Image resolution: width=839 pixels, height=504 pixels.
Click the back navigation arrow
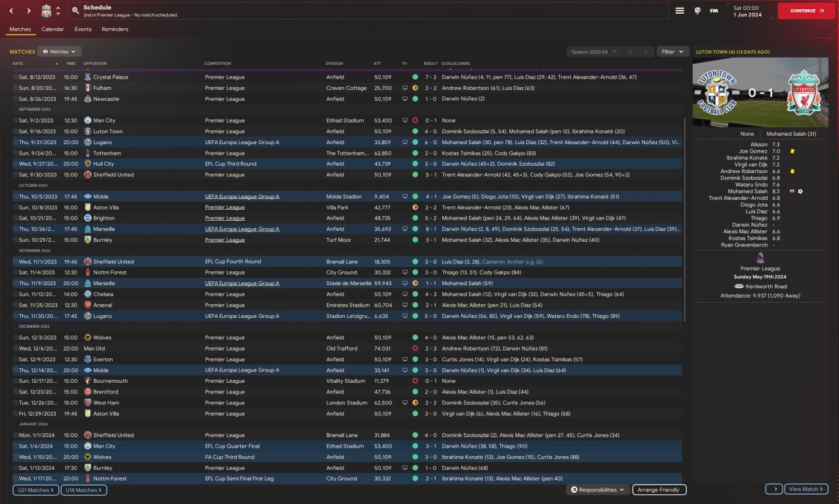pyautogui.click(x=11, y=10)
